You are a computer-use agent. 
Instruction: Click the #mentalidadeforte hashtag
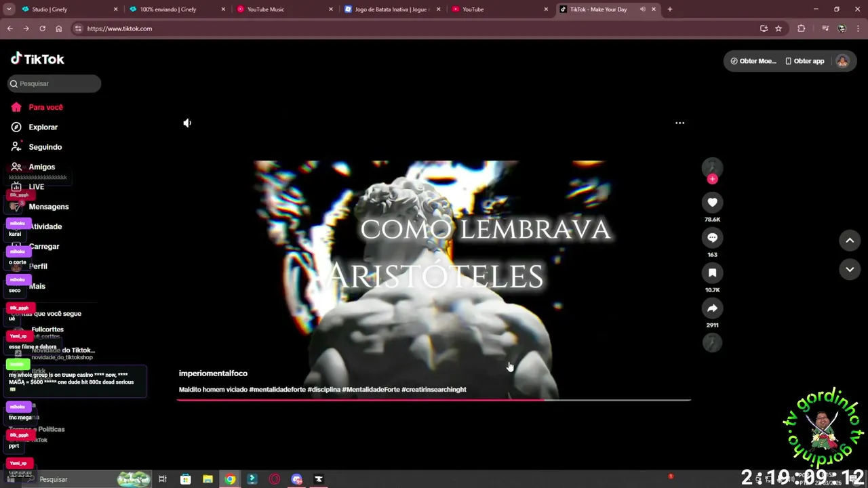(277, 390)
